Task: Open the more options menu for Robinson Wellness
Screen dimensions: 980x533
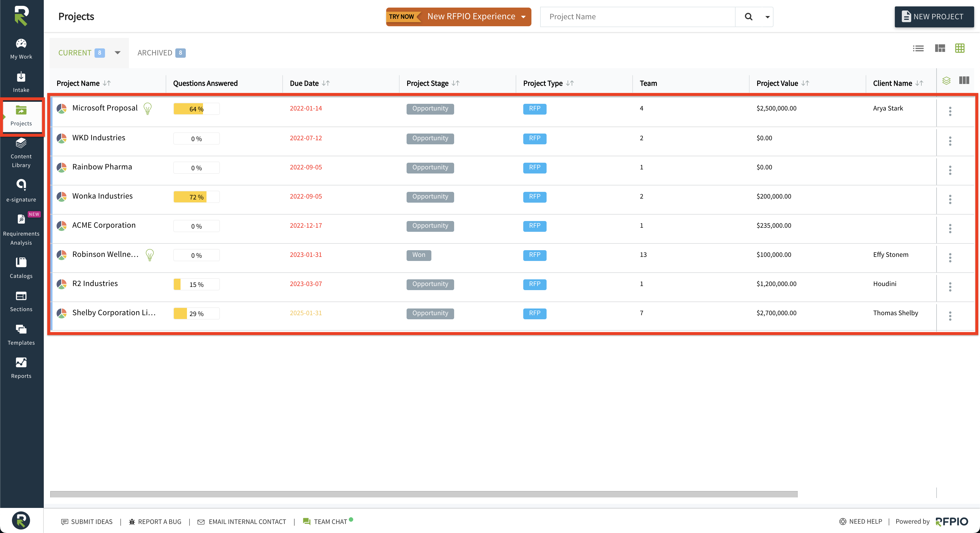Action: point(950,258)
